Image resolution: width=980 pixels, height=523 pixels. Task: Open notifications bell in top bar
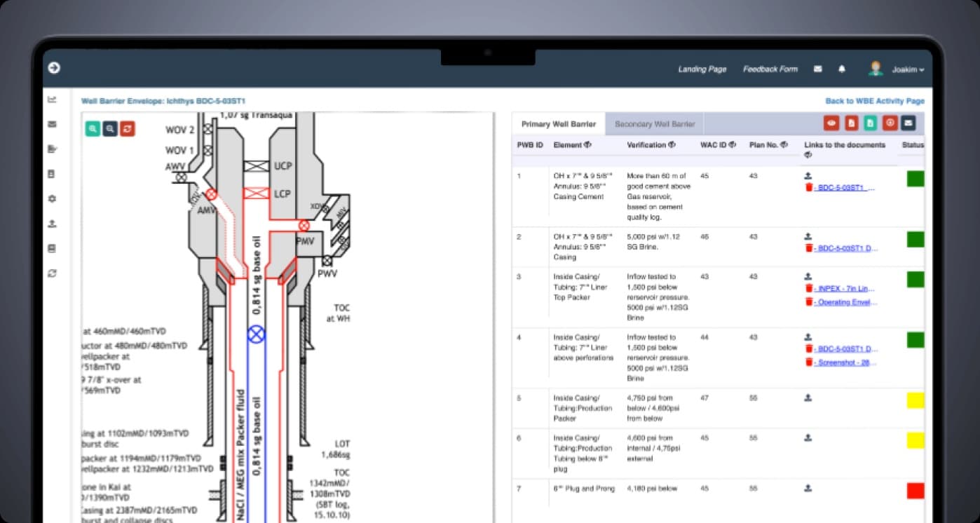point(842,69)
